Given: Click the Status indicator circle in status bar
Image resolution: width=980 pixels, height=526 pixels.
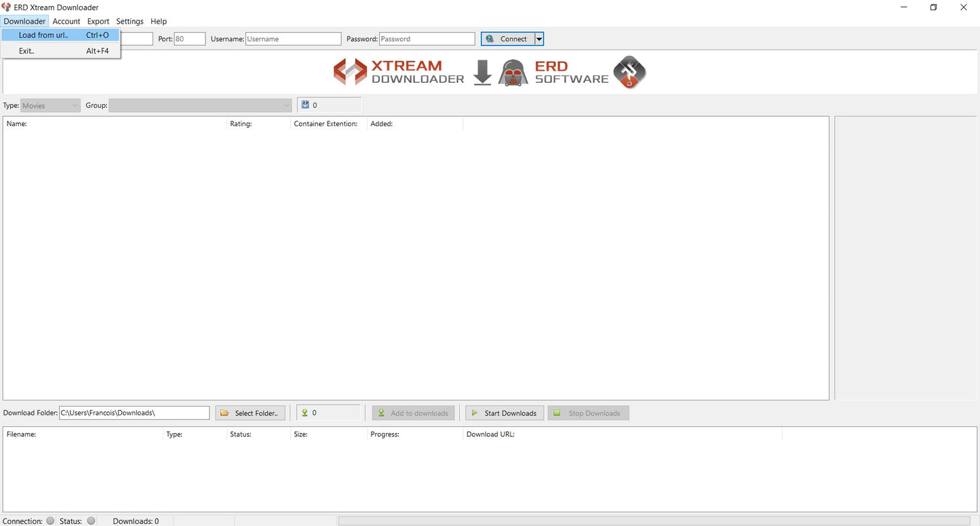Looking at the screenshot, I should [92, 521].
